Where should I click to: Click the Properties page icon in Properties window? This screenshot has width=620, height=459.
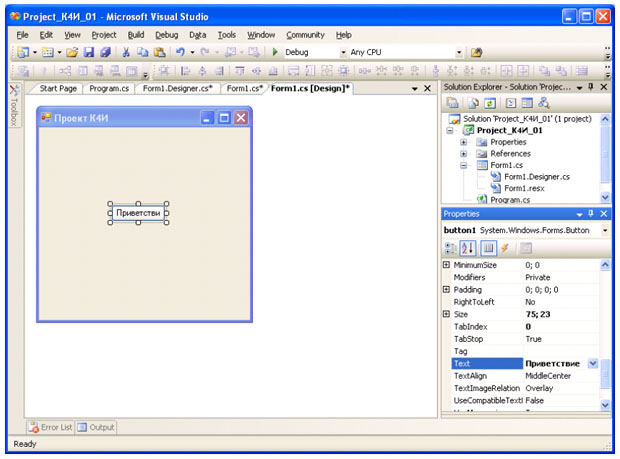488,248
